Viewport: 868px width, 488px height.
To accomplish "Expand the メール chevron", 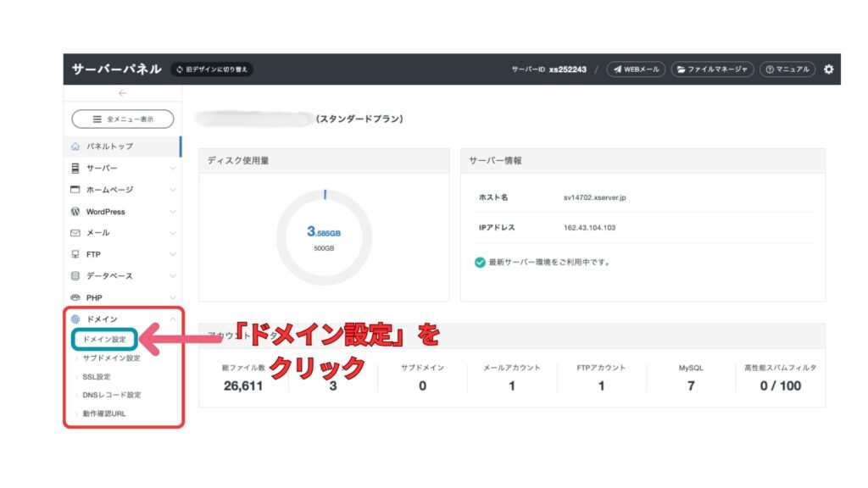I will [173, 233].
